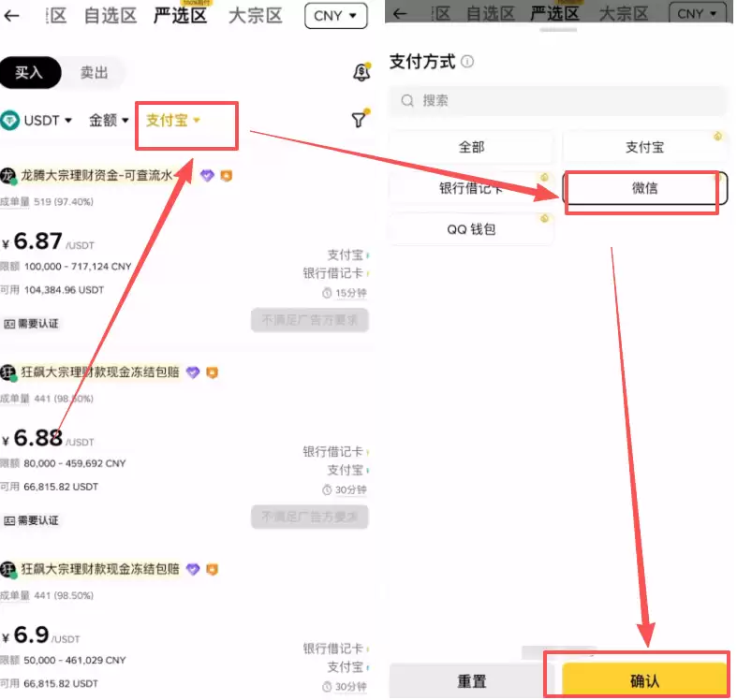Viewport: 737px width, 700px height.
Task: Click 需要认证 label on 6.88 listing
Action: tap(32, 520)
